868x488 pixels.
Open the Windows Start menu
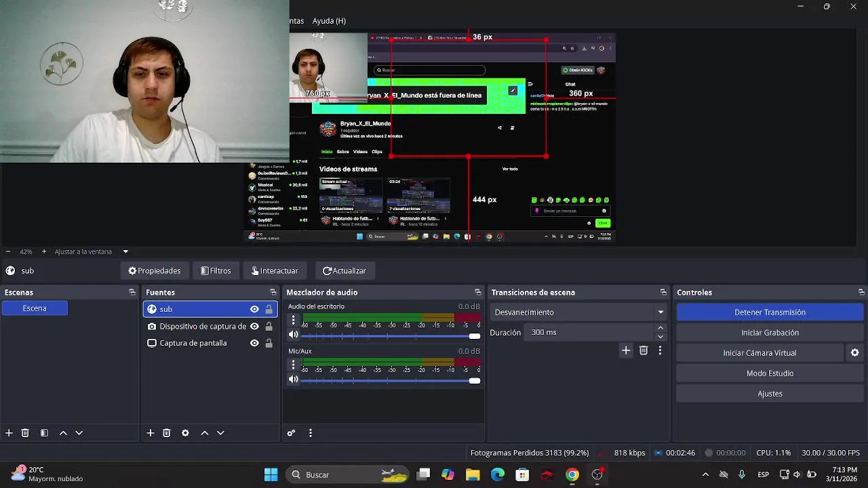pos(271,474)
